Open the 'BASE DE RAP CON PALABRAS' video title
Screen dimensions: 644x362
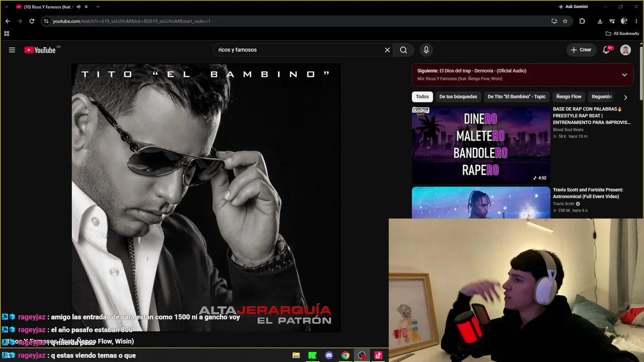(x=592, y=116)
